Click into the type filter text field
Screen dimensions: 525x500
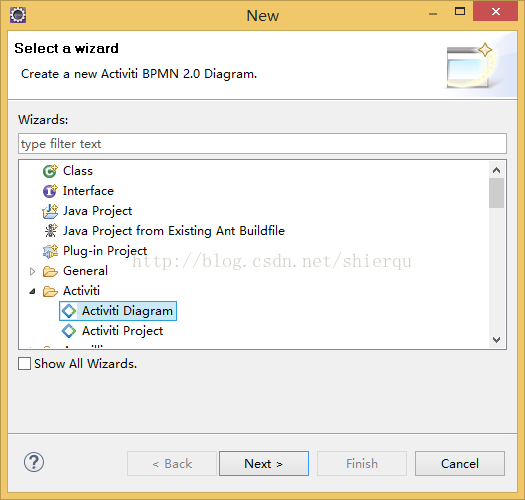pyautogui.click(x=262, y=144)
